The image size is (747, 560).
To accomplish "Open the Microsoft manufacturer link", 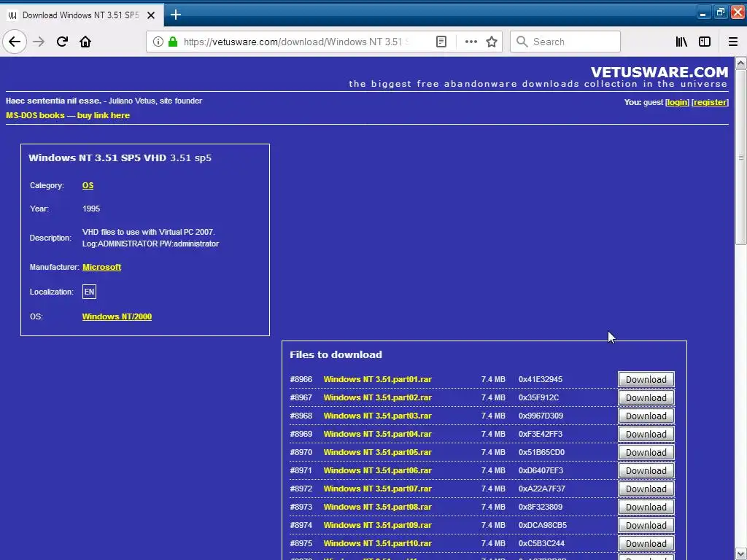I will pos(101,267).
